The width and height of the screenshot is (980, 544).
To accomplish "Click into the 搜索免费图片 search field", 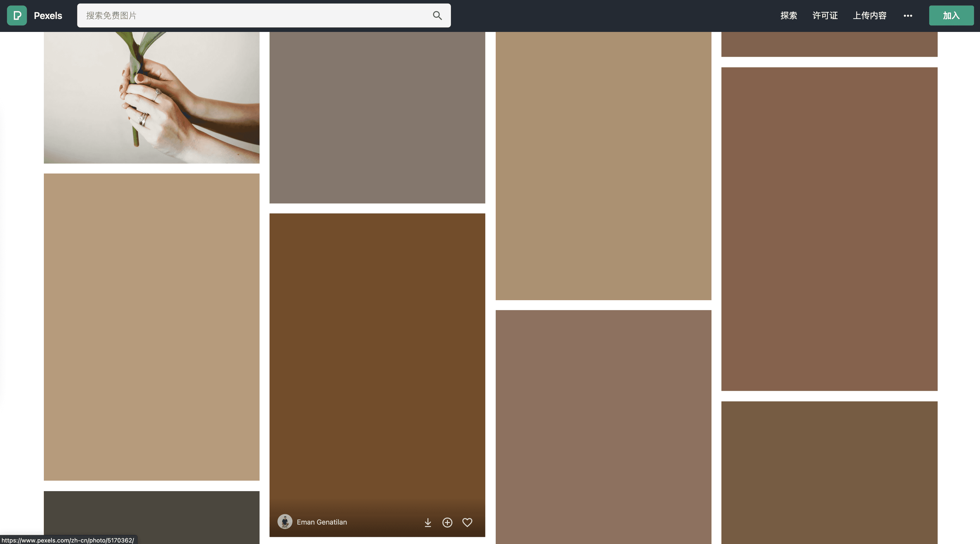I will click(x=251, y=16).
